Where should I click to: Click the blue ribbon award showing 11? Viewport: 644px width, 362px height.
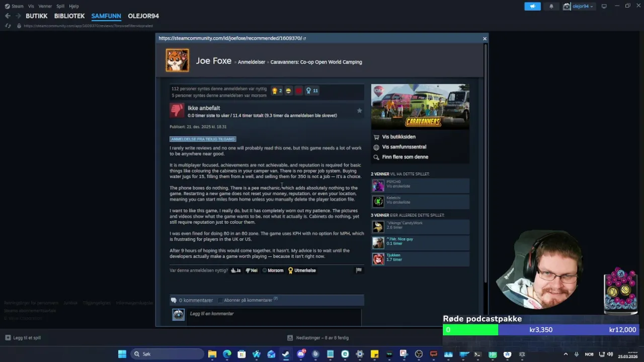(x=312, y=90)
